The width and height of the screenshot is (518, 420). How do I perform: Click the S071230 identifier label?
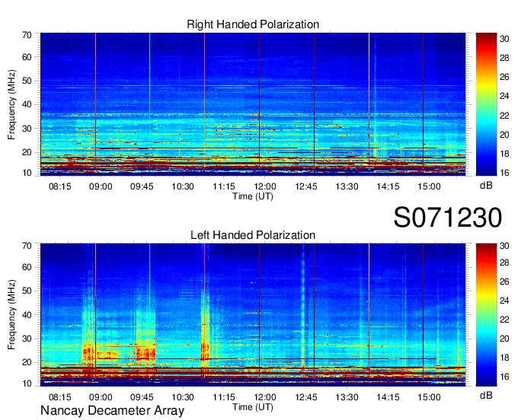[448, 218]
